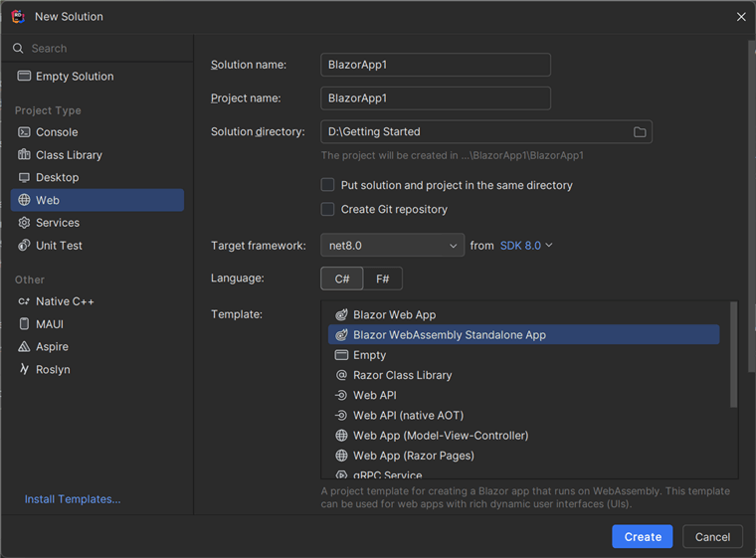This screenshot has width=756, height=558.
Task: Click the Aspire triangle icon
Action: [24, 346]
